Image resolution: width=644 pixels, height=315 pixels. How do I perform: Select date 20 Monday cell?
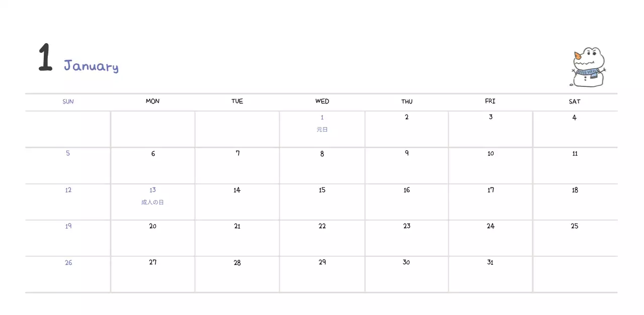pos(152,226)
